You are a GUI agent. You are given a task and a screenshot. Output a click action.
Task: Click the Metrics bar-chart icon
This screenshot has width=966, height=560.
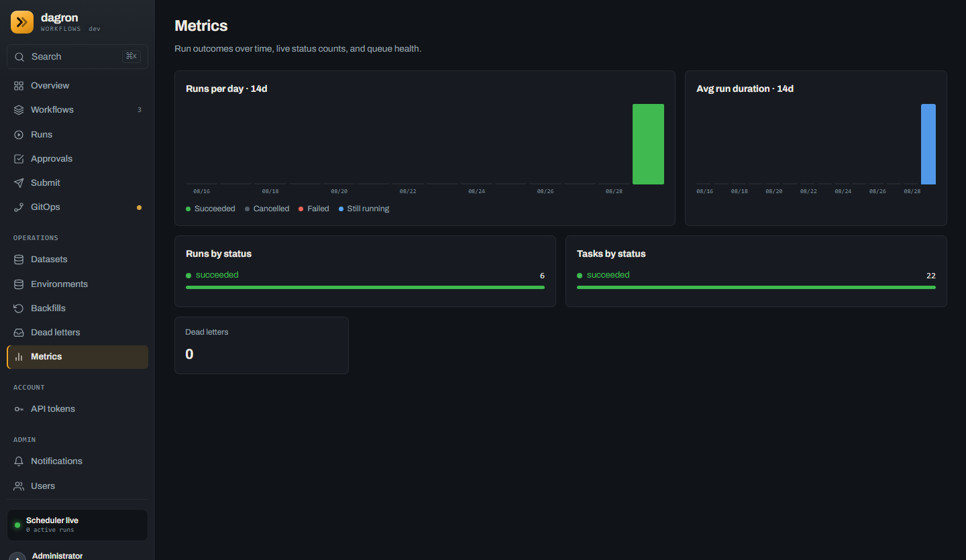coord(19,357)
